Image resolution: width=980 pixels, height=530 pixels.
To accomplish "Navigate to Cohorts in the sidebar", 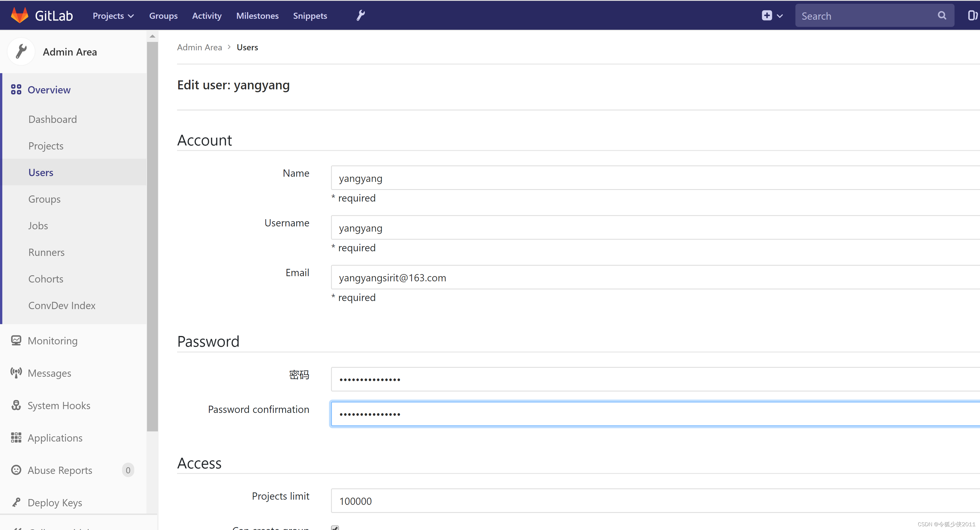I will tap(46, 279).
